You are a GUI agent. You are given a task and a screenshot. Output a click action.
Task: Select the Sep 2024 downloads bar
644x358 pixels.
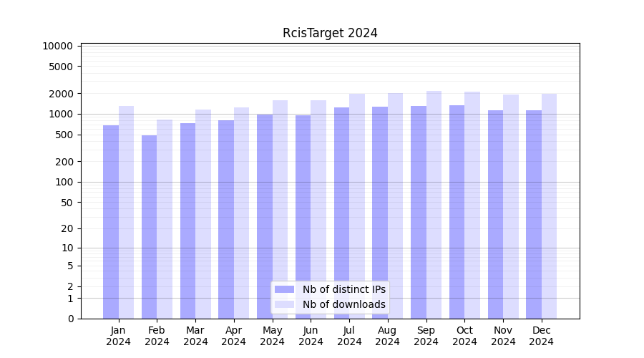coord(434,205)
